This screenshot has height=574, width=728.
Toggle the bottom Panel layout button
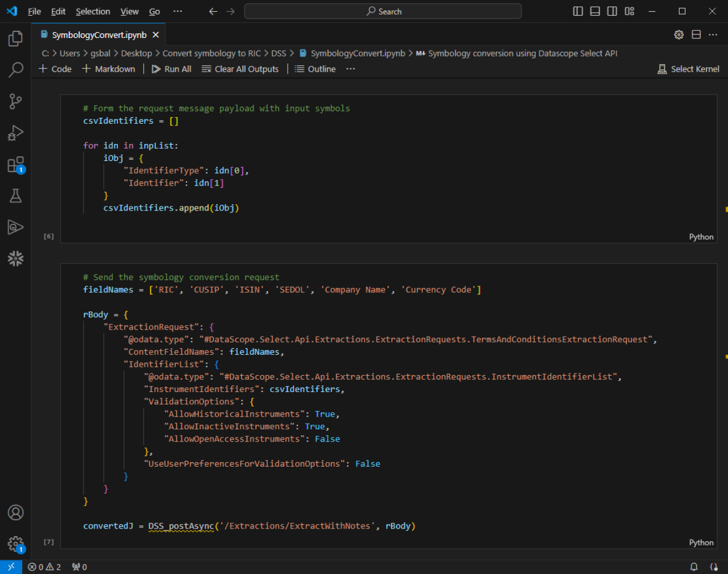click(595, 11)
